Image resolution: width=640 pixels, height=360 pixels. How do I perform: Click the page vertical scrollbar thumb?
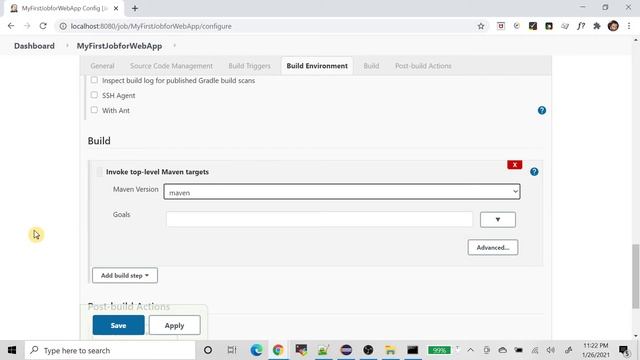tap(636, 276)
